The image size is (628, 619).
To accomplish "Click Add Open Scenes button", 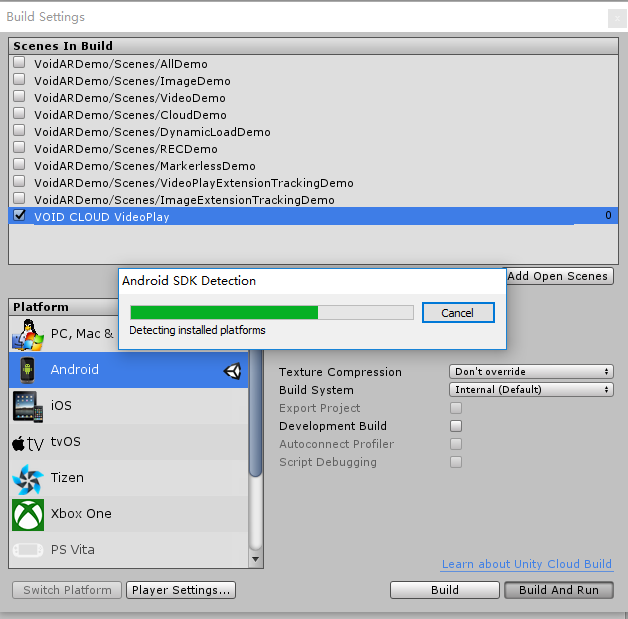I will click(x=560, y=276).
